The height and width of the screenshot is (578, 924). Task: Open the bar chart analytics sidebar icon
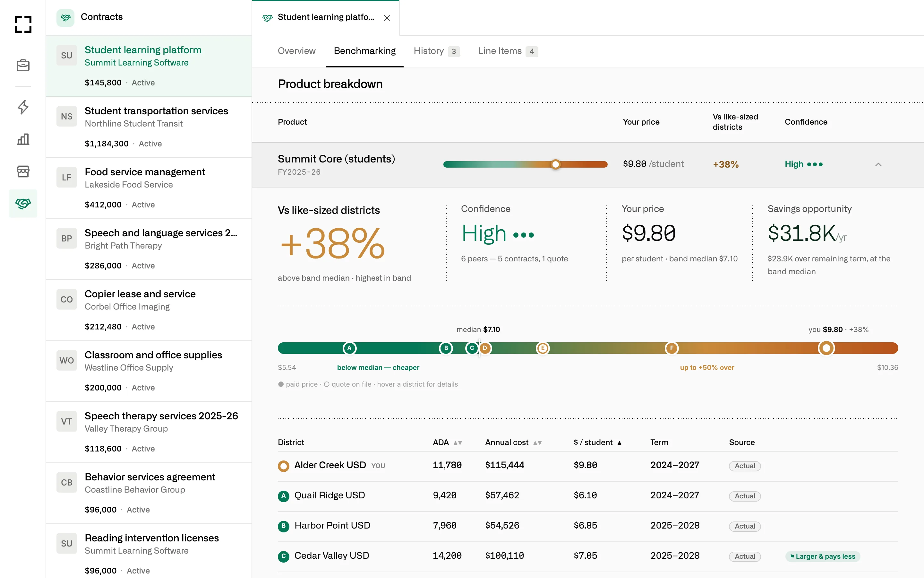click(23, 139)
